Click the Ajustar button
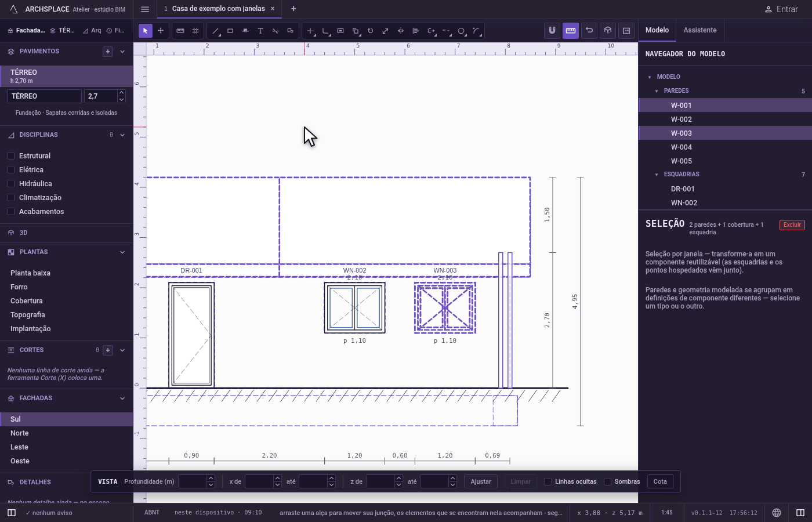Image resolution: width=812 pixels, height=522 pixels. click(x=481, y=481)
